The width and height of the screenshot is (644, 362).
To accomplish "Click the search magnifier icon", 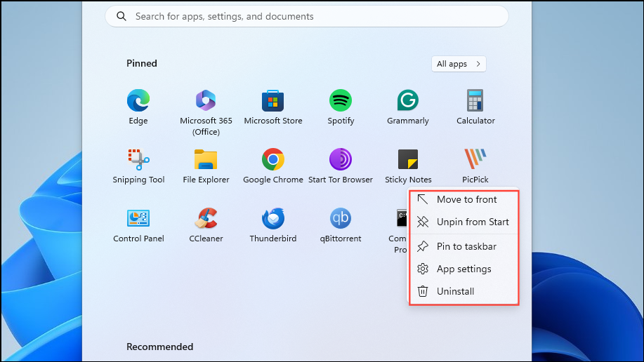I will tap(121, 16).
